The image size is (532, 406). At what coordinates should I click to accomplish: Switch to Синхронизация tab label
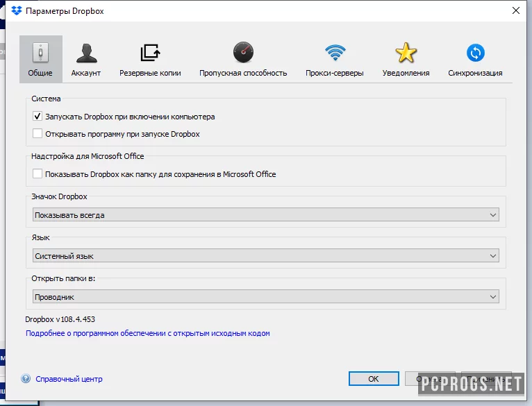pos(475,73)
